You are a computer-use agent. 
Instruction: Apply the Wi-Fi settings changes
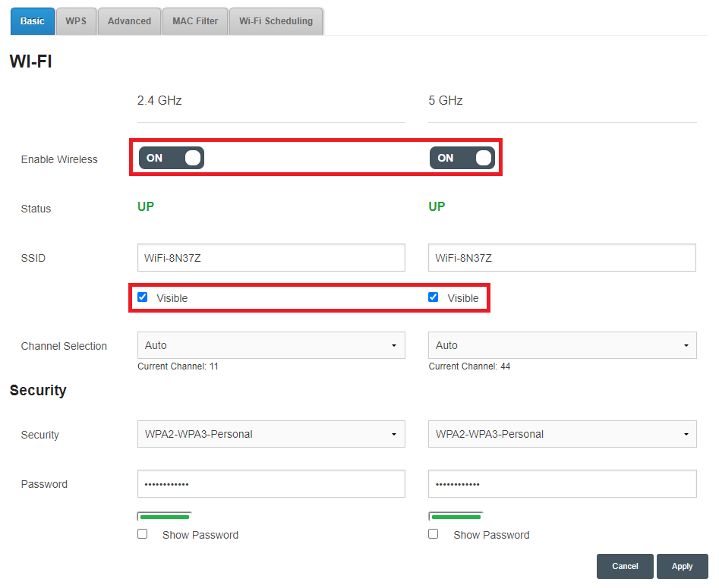(x=682, y=566)
